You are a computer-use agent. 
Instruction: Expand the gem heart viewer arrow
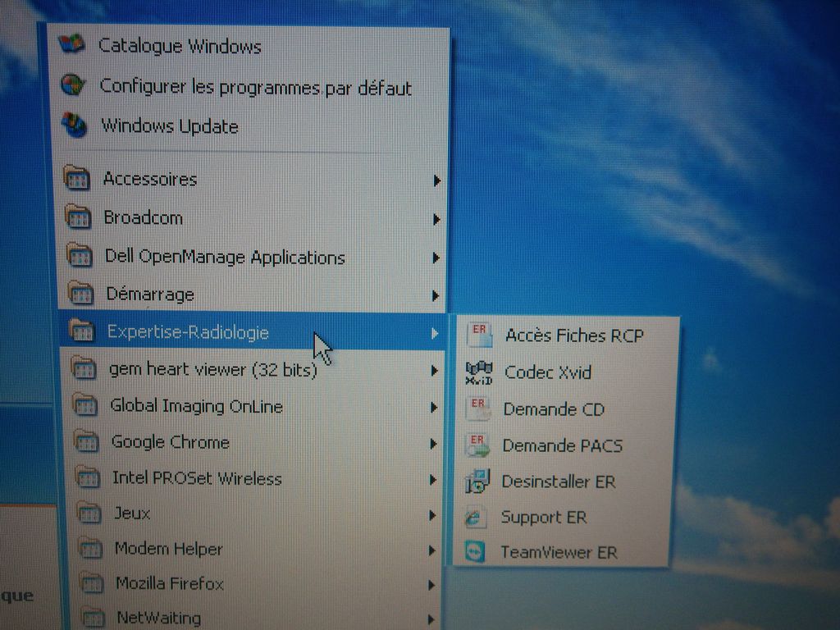[x=435, y=371]
